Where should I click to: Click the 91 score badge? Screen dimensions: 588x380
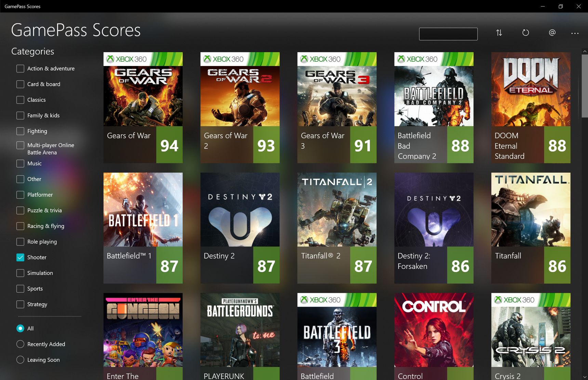[x=363, y=145]
